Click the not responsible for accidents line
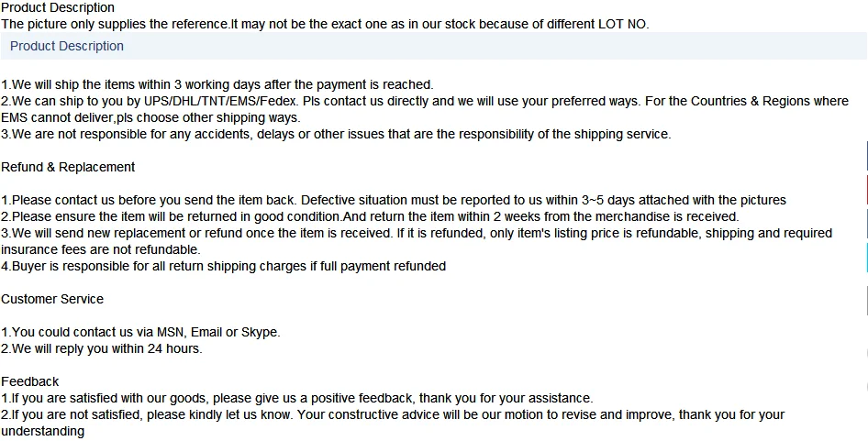 (x=336, y=134)
